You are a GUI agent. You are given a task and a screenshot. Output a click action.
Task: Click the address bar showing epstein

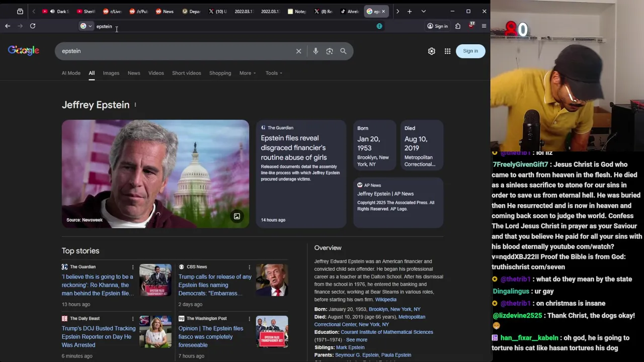click(231, 26)
